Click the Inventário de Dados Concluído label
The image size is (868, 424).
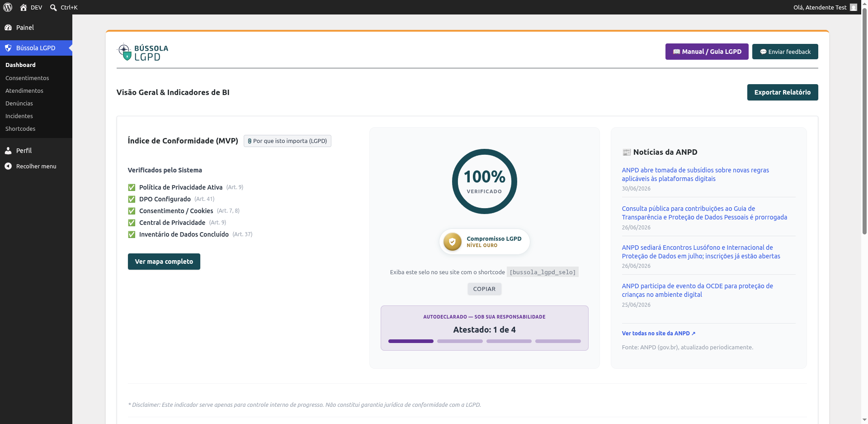pos(184,234)
